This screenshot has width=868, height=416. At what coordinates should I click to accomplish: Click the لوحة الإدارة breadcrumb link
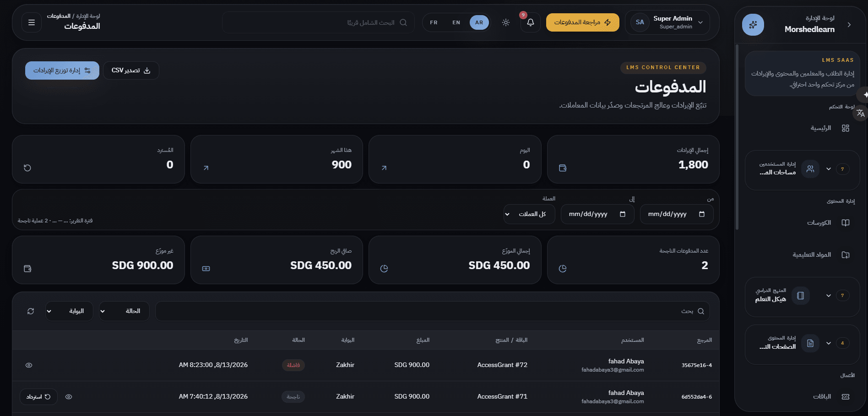88,16
